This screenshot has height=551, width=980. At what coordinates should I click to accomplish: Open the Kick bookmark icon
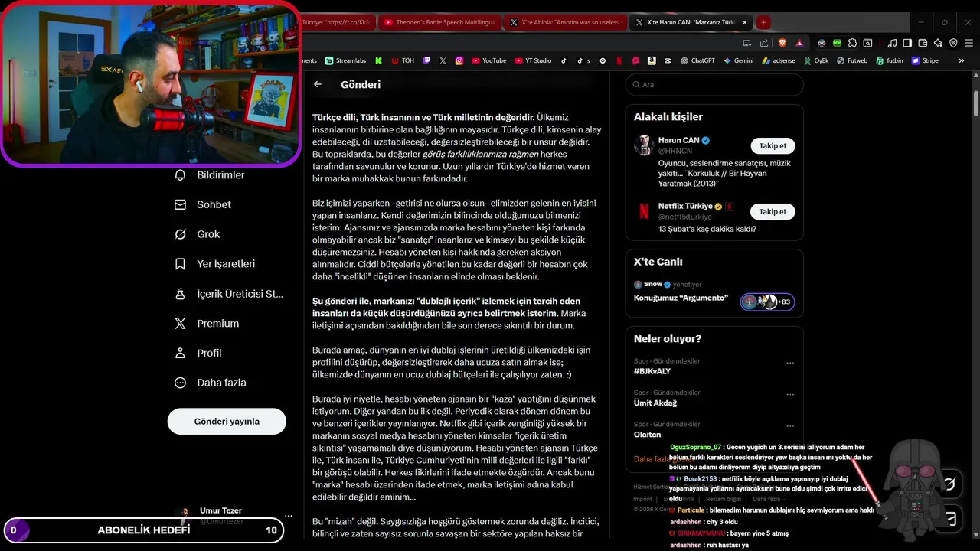(x=379, y=60)
